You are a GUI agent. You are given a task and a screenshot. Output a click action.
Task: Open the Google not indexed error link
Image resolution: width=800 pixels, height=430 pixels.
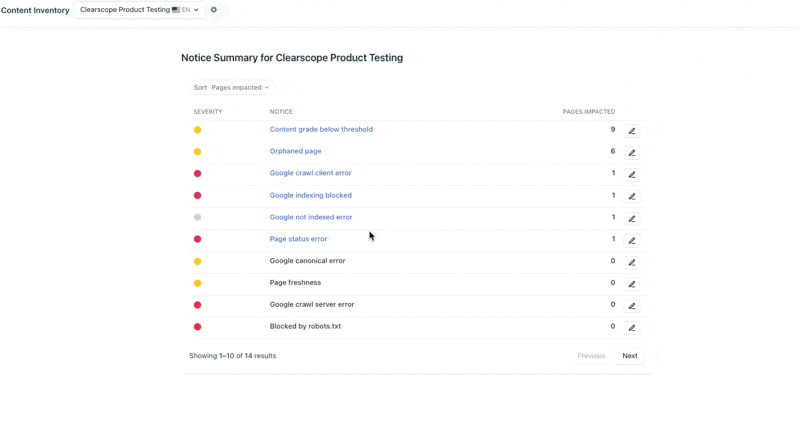point(311,217)
